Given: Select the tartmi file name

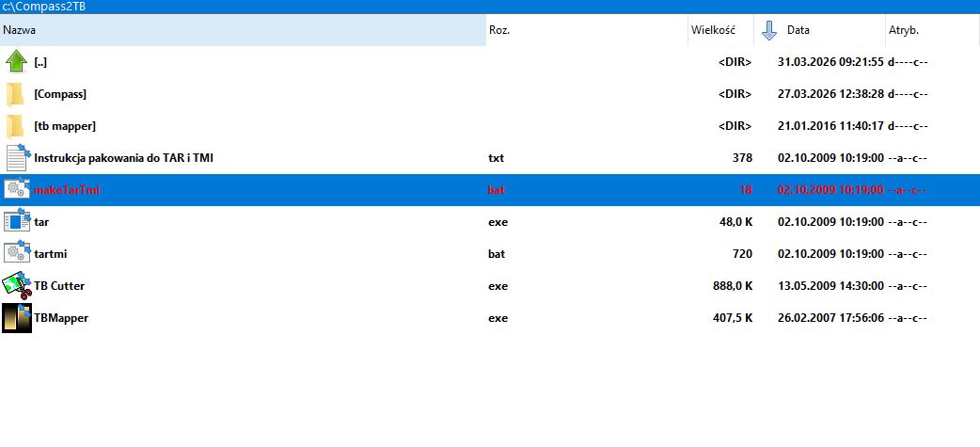Looking at the screenshot, I should 52,254.
